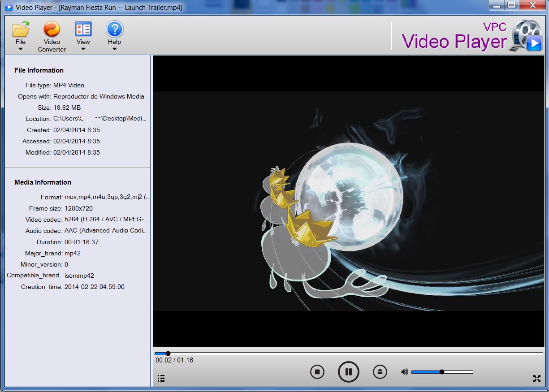The width and height of the screenshot is (549, 392).
Task: Select the Format value mov,mp4,m4a
Action: pyautogui.click(x=107, y=197)
